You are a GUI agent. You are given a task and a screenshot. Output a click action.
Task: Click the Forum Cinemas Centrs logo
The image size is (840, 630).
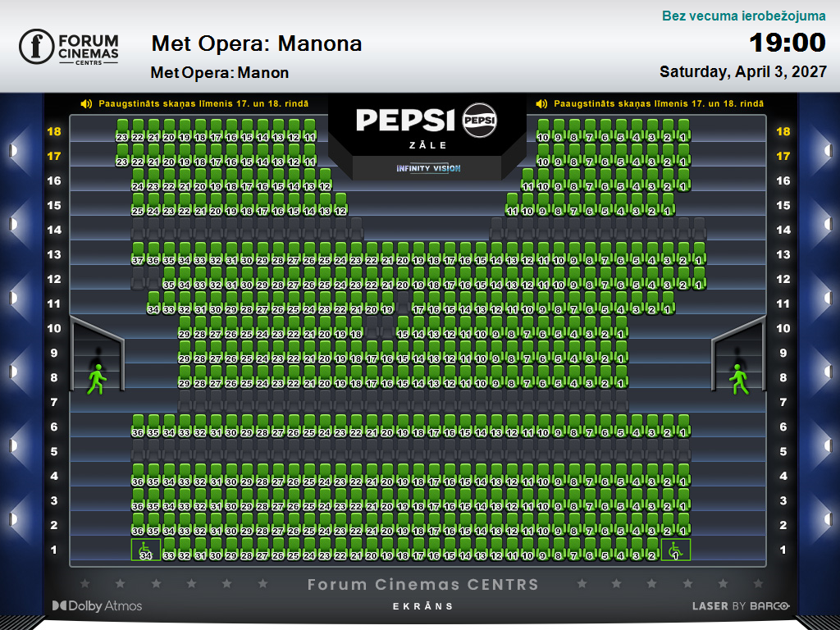pos(69,47)
